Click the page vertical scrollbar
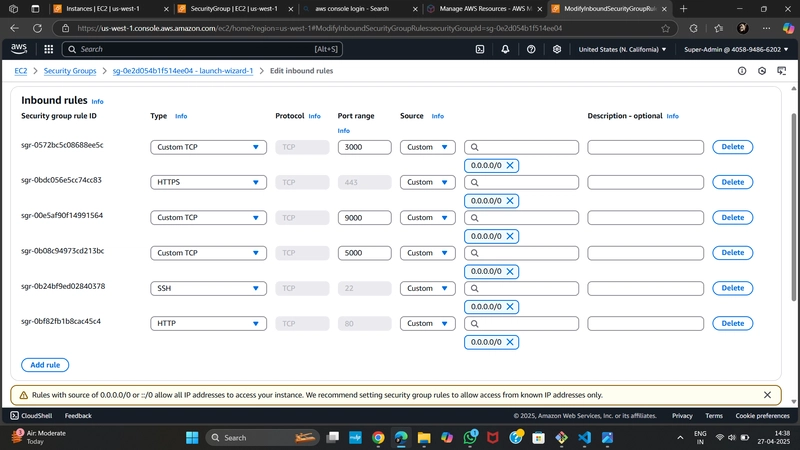The width and height of the screenshot is (800, 450). pyautogui.click(x=793, y=207)
